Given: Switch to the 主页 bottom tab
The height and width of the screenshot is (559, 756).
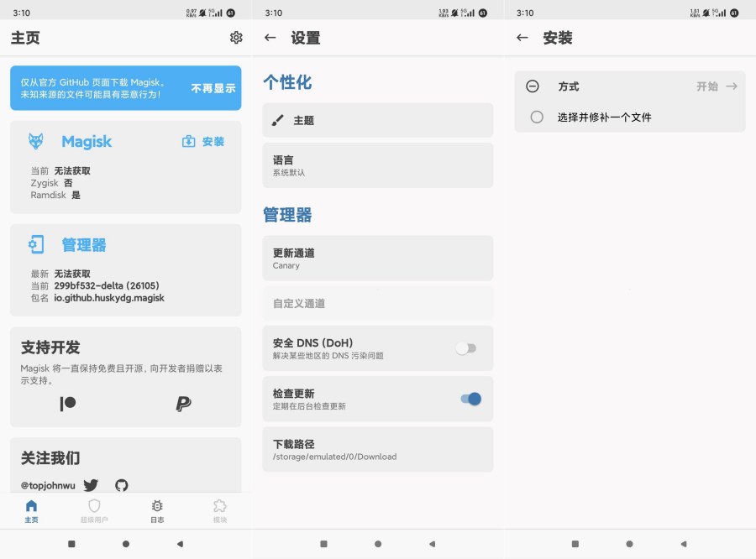Looking at the screenshot, I should (31, 511).
